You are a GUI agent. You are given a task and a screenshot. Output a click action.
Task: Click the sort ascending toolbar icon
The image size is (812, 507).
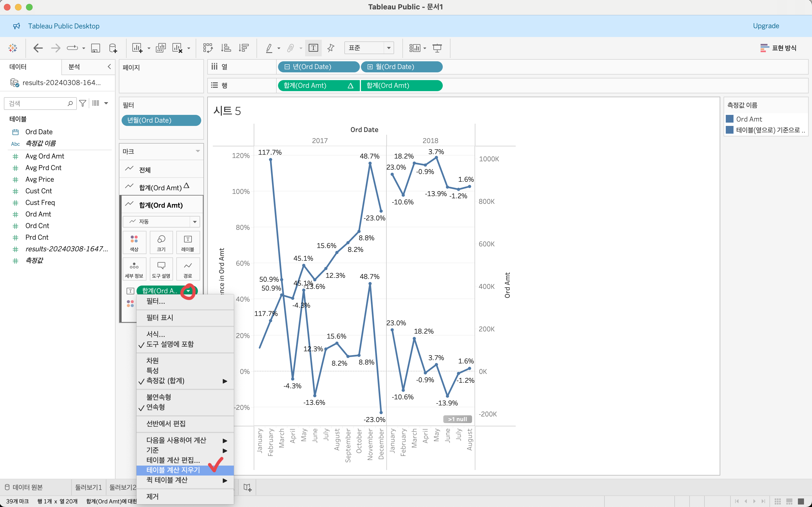[x=226, y=48]
